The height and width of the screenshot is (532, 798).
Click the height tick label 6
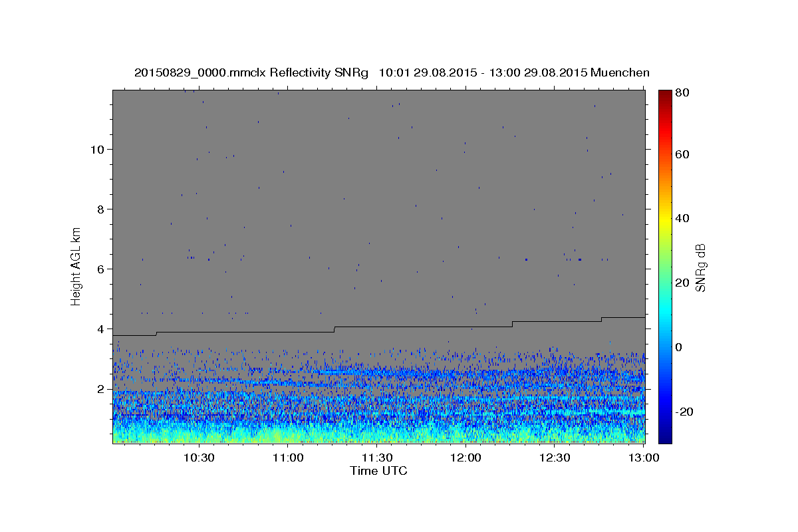click(x=100, y=269)
